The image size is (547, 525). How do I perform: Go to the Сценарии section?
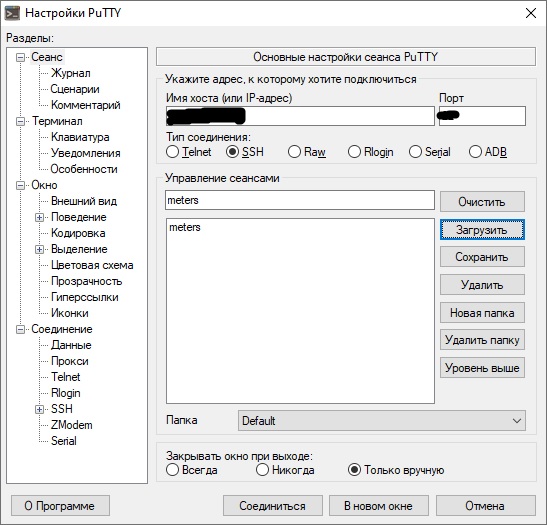[75, 89]
